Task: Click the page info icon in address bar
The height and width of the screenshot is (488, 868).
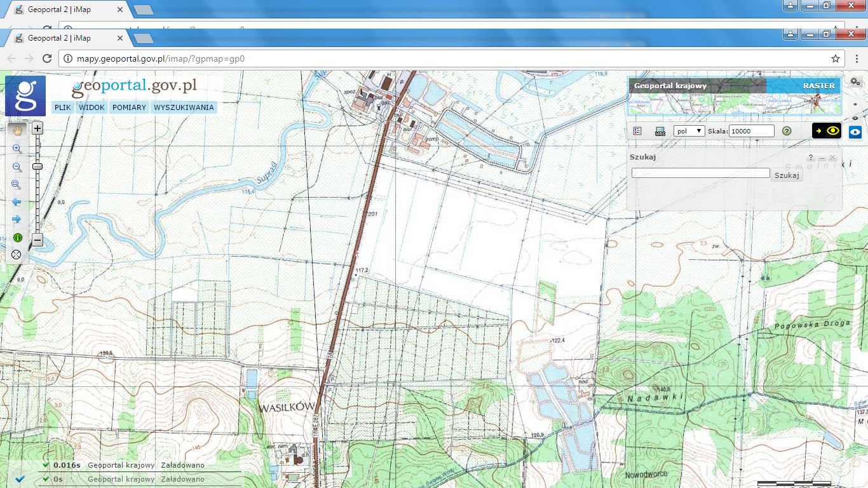Action: pyautogui.click(x=68, y=58)
